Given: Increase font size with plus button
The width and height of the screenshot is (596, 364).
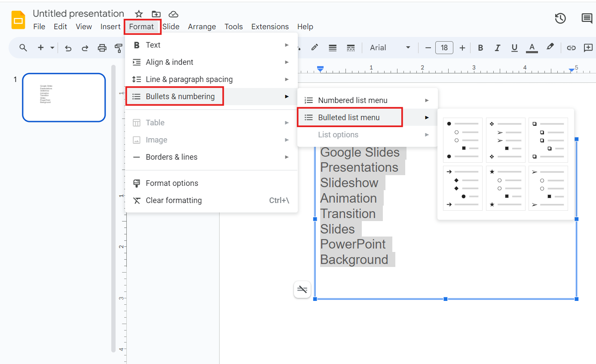Looking at the screenshot, I should 462,48.
